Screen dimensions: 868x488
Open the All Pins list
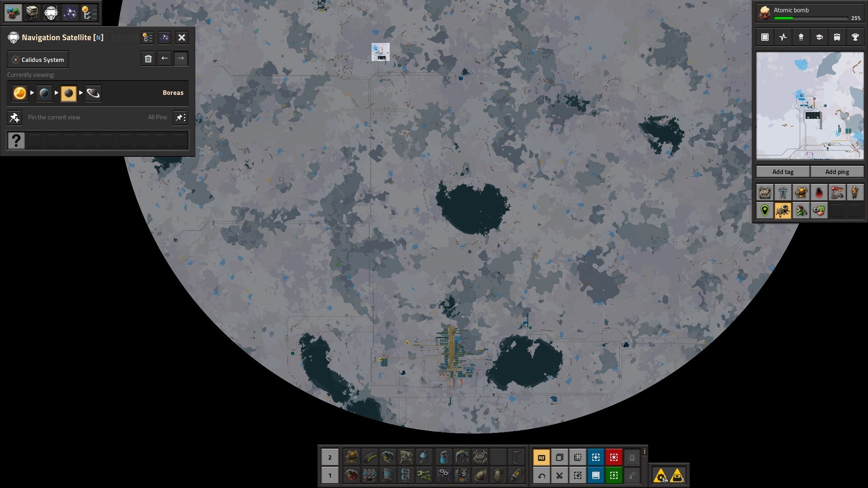180,117
